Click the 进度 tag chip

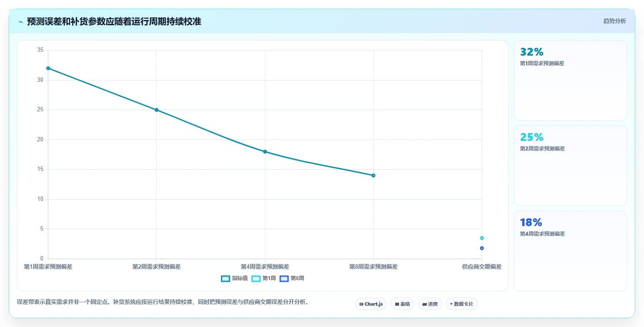click(429, 304)
